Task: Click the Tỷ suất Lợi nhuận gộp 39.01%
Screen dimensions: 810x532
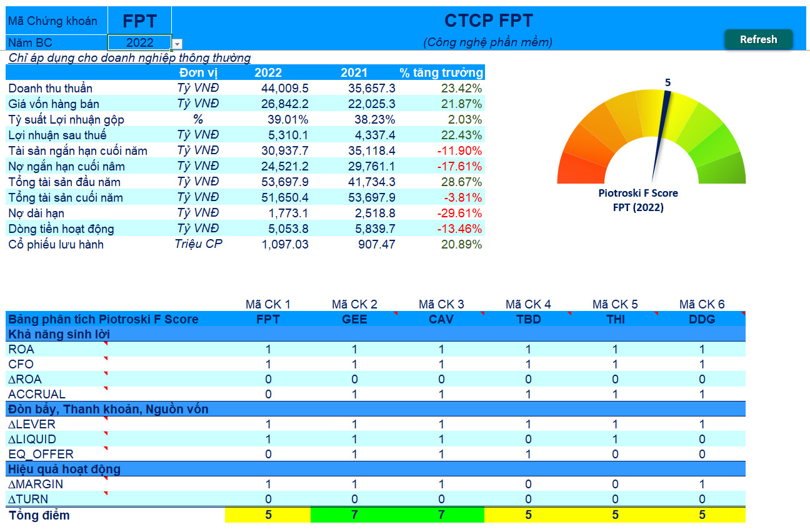Action: [288, 119]
